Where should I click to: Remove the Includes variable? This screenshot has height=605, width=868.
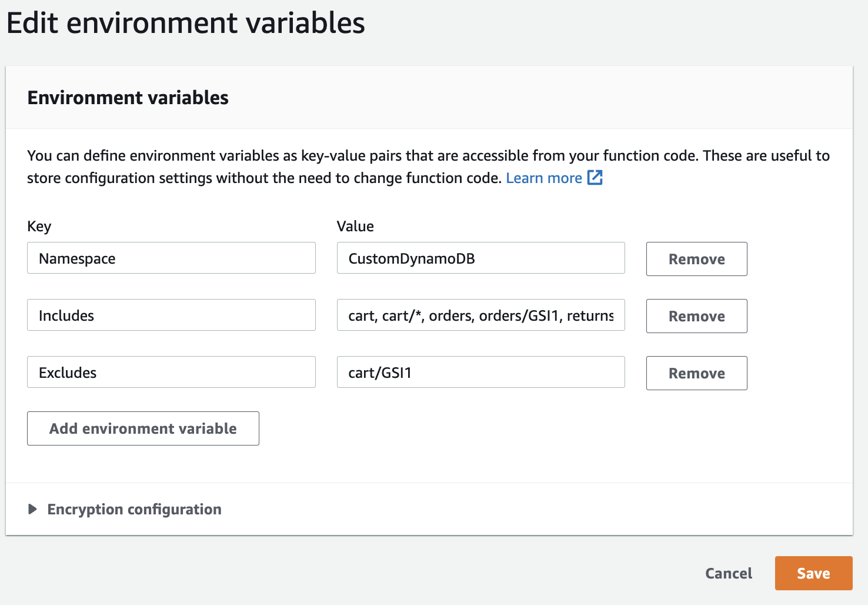click(x=696, y=316)
